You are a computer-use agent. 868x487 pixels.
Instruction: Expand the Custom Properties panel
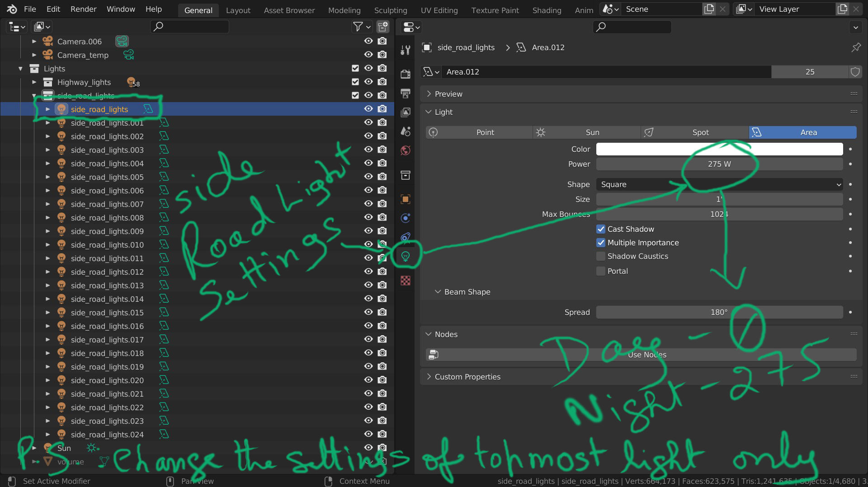pyautogui.click(x=429, y=377)
